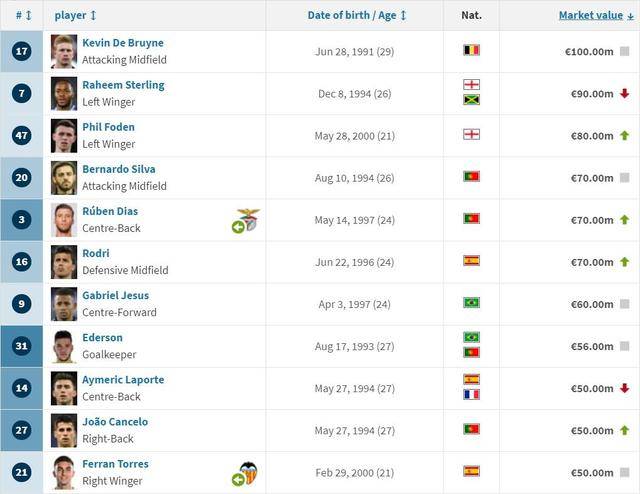Viewport: 640px width, 494px height.
Task: Click the Belgium flag for De Bruyne
Action: [471, 50]
